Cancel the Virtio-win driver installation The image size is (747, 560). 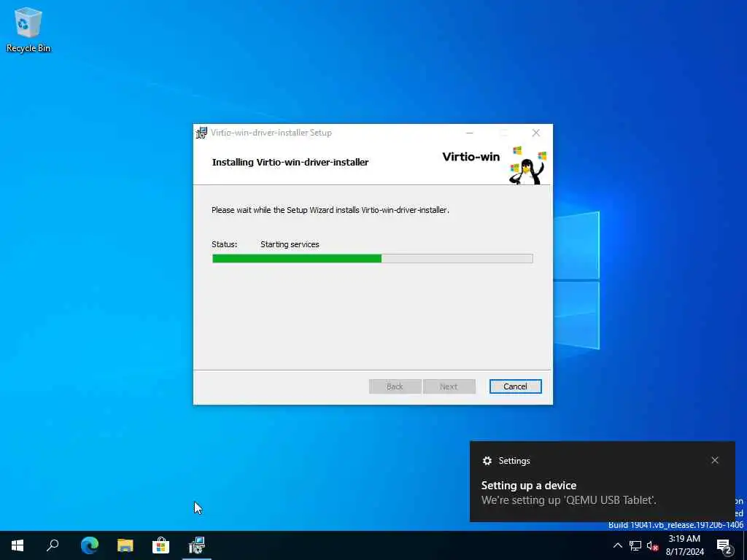coord(515,386)
